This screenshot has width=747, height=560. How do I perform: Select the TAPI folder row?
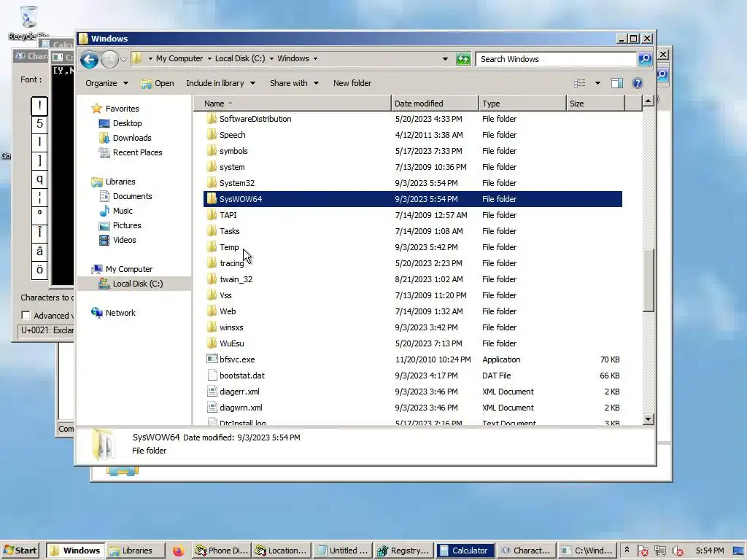click(x=413, y=215)
